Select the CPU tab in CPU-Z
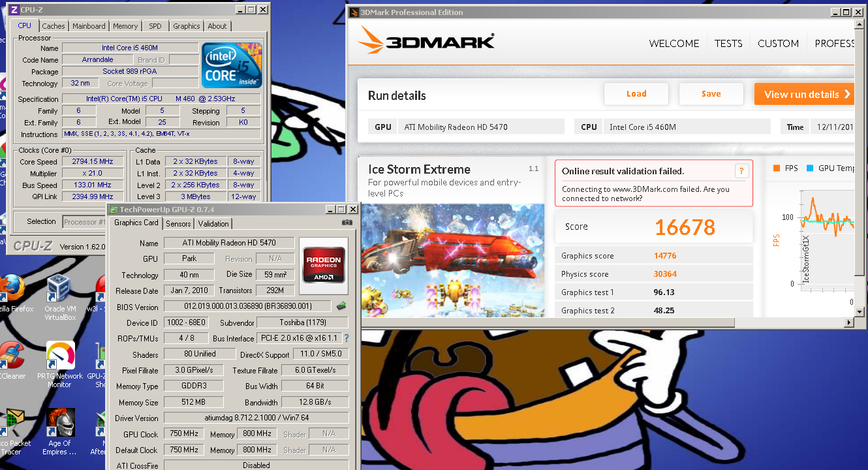Screen dimensions: 868x470 24,25
